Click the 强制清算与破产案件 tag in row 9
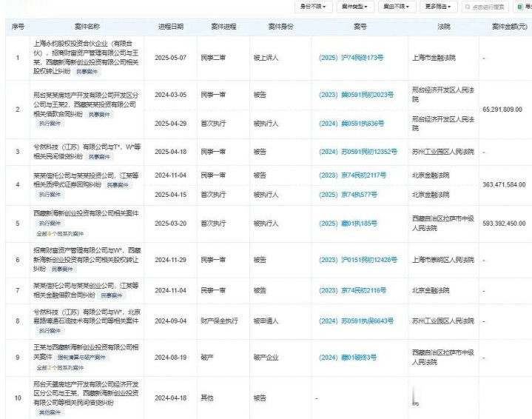 (x=81, y=358)
